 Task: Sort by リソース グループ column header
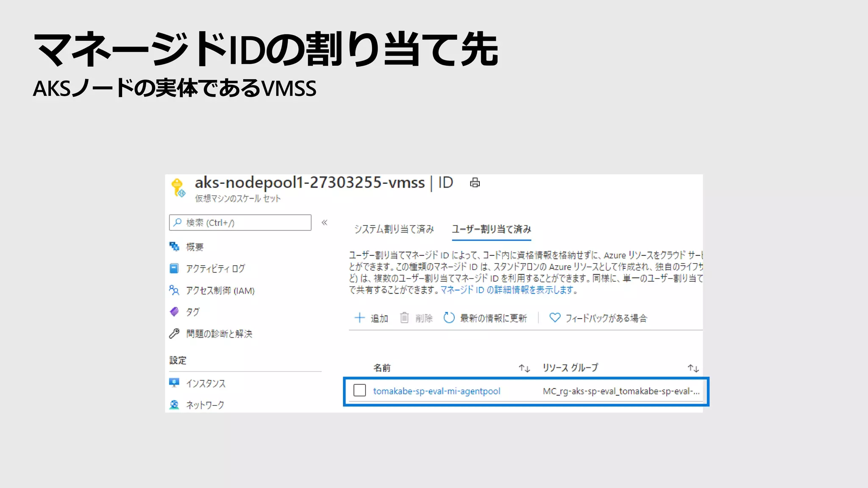click(x=570, y=368)
